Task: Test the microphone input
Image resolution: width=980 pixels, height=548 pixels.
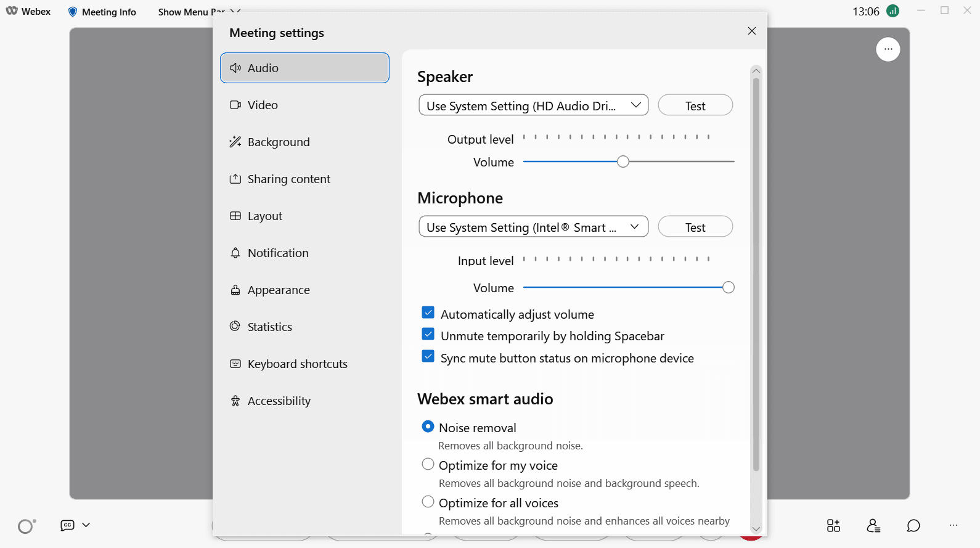Action: pos(695,227)
